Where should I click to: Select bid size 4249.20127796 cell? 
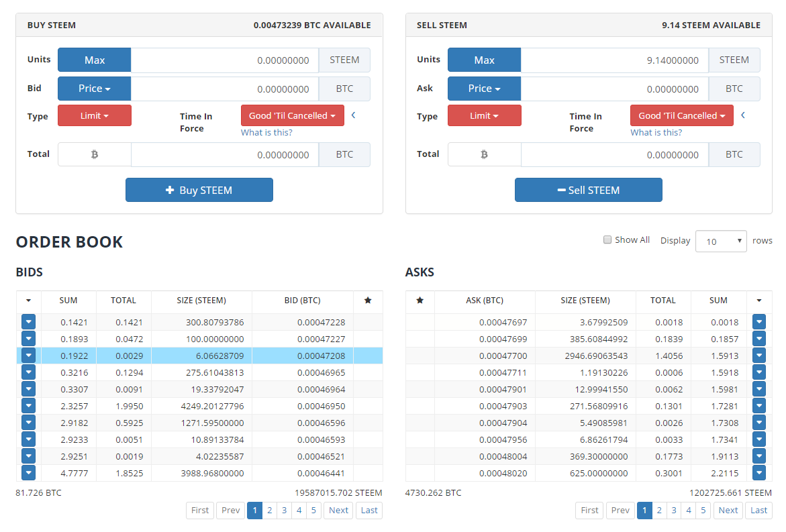point(201,406)
